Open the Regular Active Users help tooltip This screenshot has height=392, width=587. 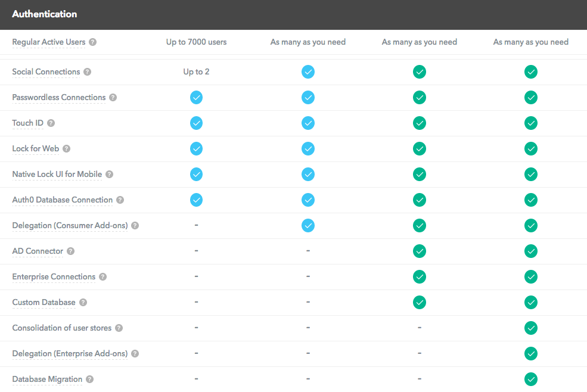[93, 42]
